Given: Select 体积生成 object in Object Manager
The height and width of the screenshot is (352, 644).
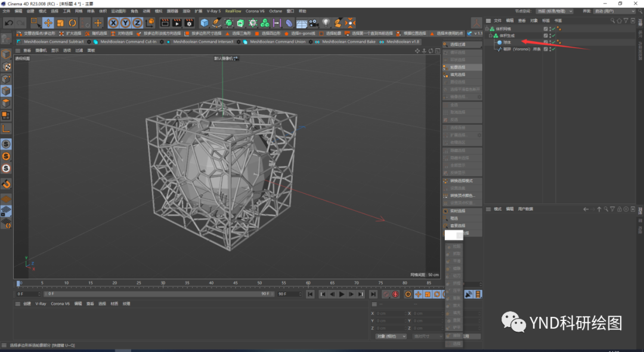Looking at the screenshot, I should tap(507, 36).
